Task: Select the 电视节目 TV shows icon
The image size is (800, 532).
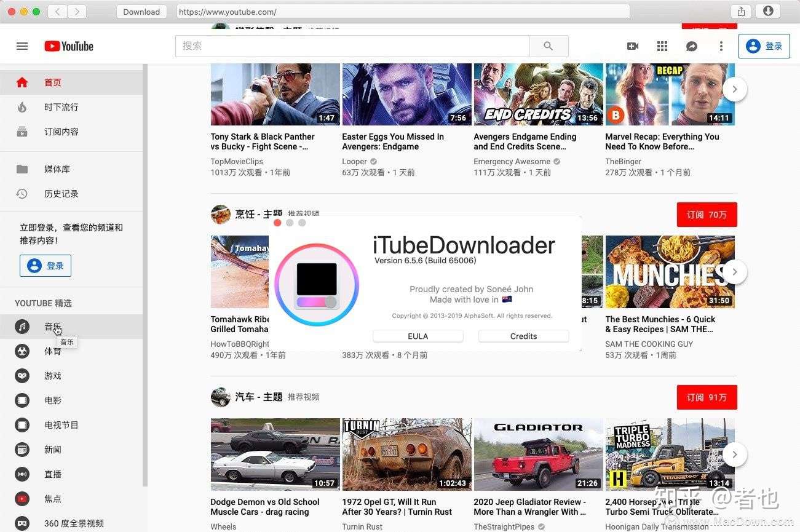Action: (x=22, y=425)
